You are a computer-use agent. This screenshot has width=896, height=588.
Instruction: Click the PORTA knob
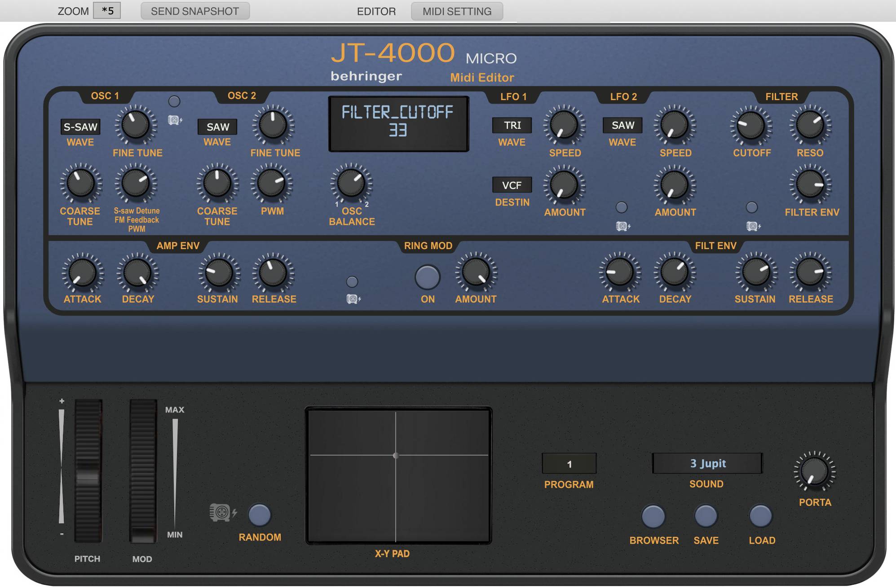point(814,471)
